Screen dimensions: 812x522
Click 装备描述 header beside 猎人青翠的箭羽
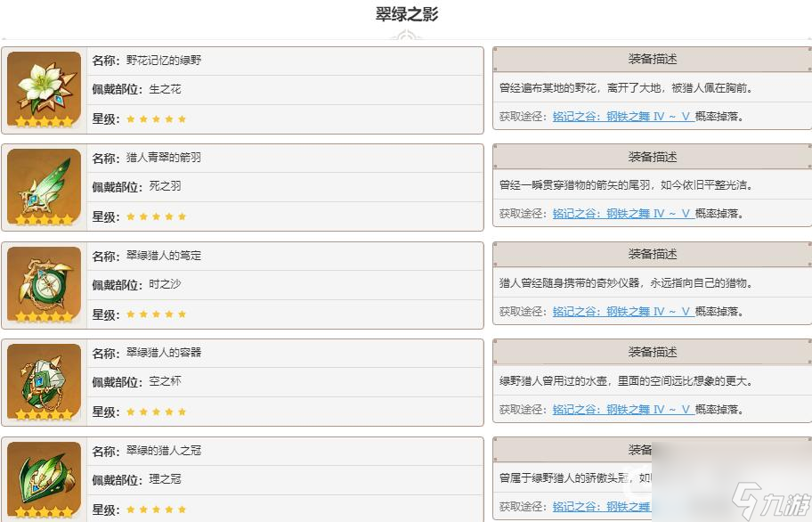[x=653, y=157]
